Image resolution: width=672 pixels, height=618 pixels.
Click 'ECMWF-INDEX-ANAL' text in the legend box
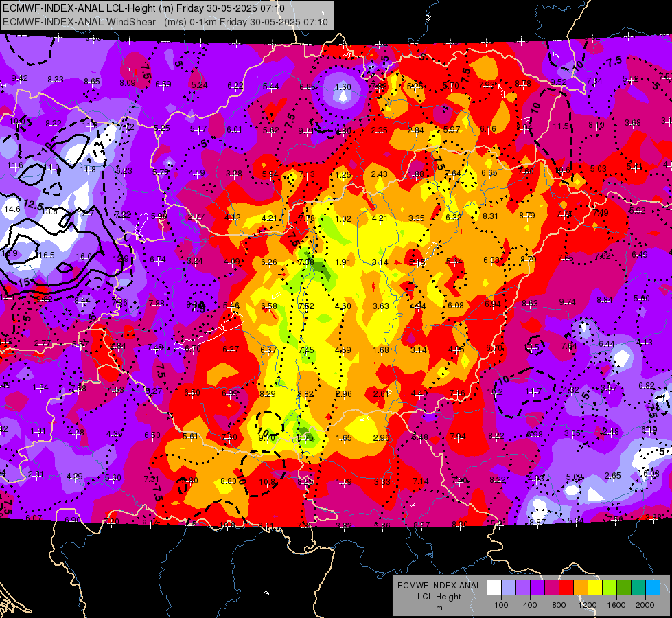point(439,586)
